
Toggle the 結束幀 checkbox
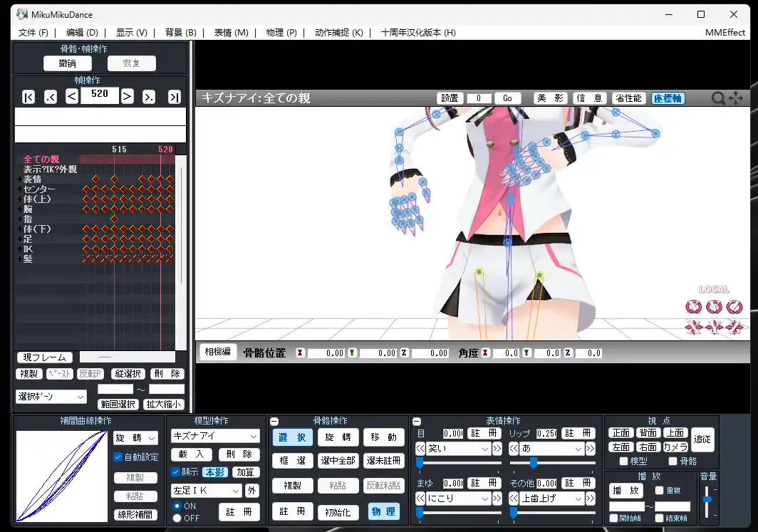click(x=659, y=518)
